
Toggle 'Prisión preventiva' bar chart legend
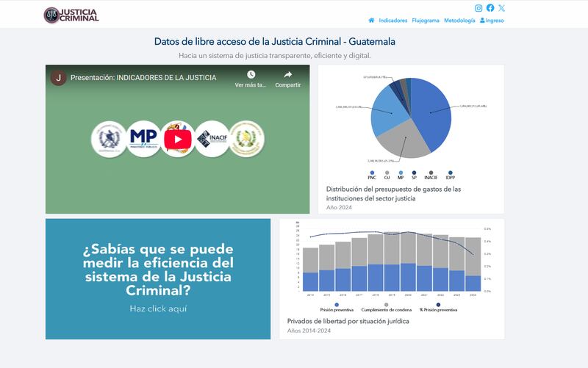[x=337, y=307]
